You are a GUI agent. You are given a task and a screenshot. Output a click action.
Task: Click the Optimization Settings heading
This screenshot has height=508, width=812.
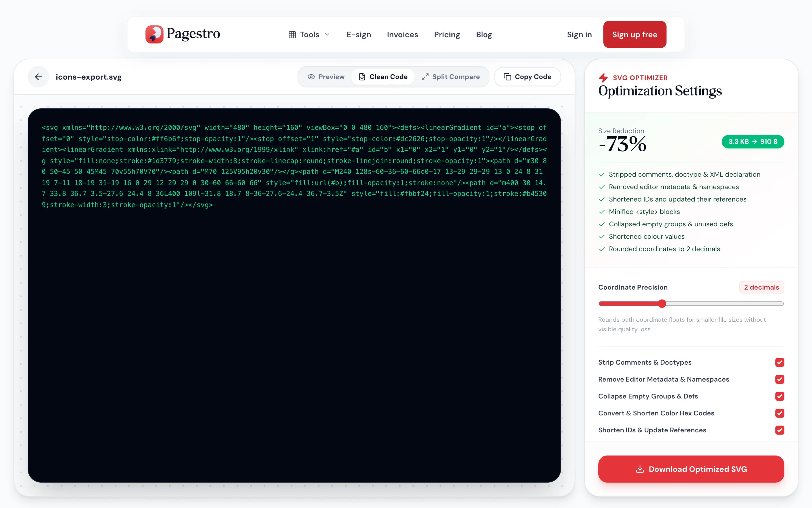pyautogui.click(x=660, y=91)
